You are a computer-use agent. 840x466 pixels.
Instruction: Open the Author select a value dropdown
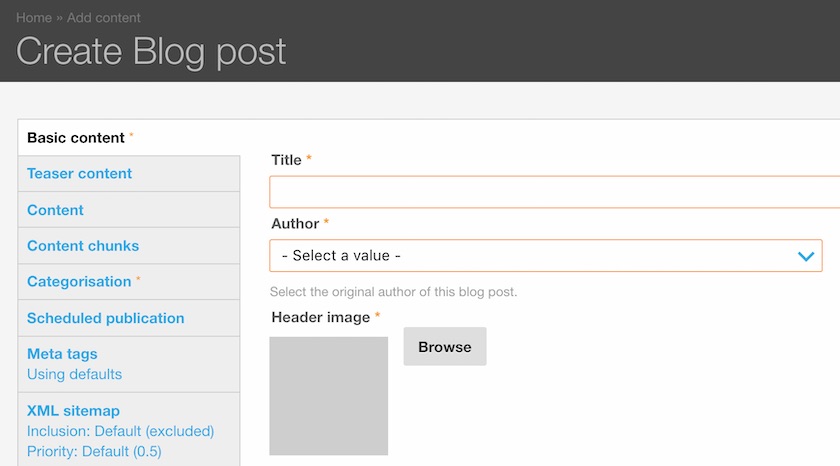click(x=545, y=255)
